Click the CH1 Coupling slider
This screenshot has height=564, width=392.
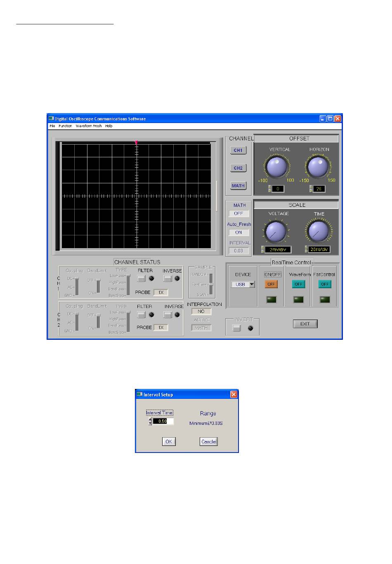click(77, 287)
